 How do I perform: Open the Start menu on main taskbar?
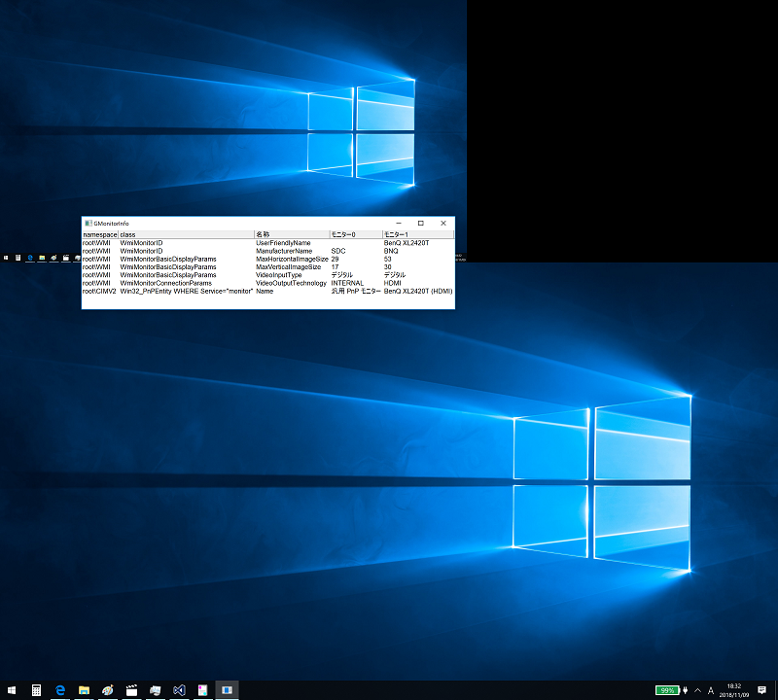(12, 690)
